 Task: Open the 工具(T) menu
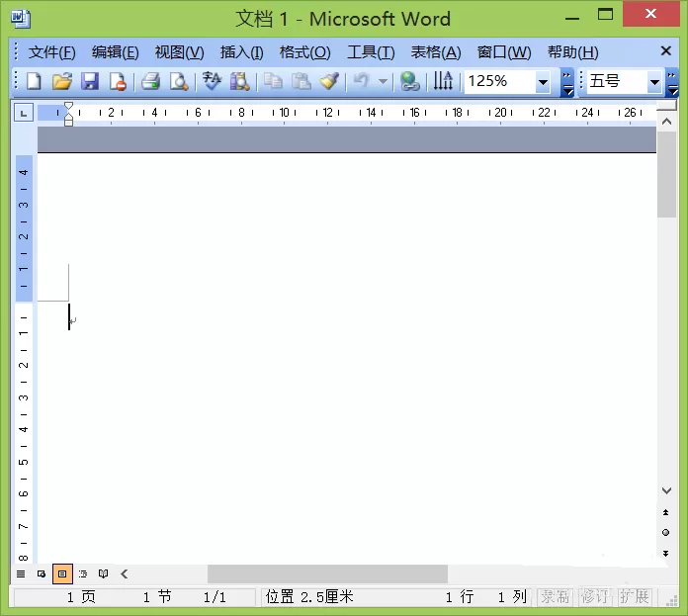(371, 52)
